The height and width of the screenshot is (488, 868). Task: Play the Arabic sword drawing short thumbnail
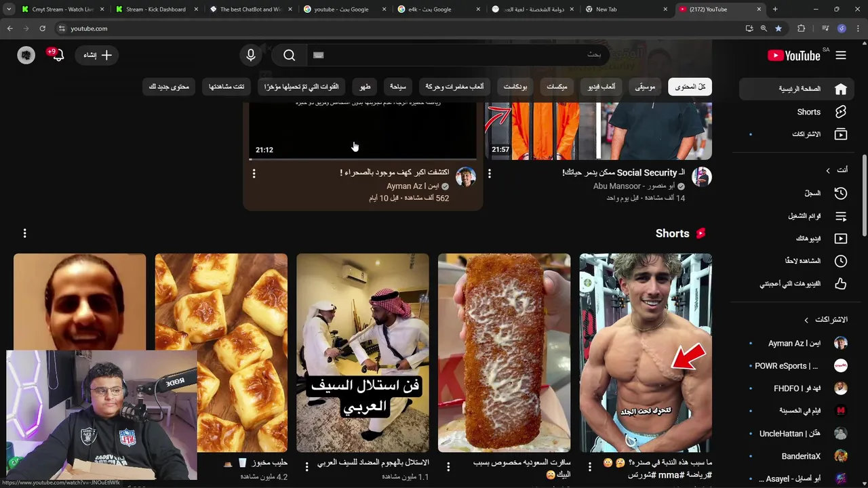point(363,352)
